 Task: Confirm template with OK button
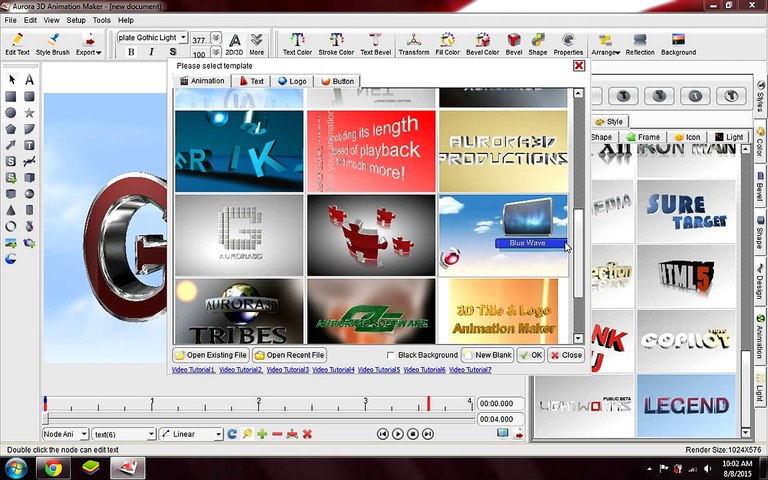(530, 355)
